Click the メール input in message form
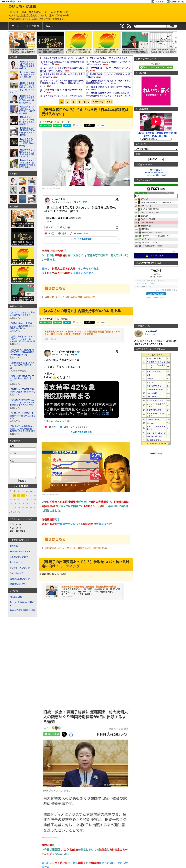Screen dimensions: 186x868 point(23,457)
